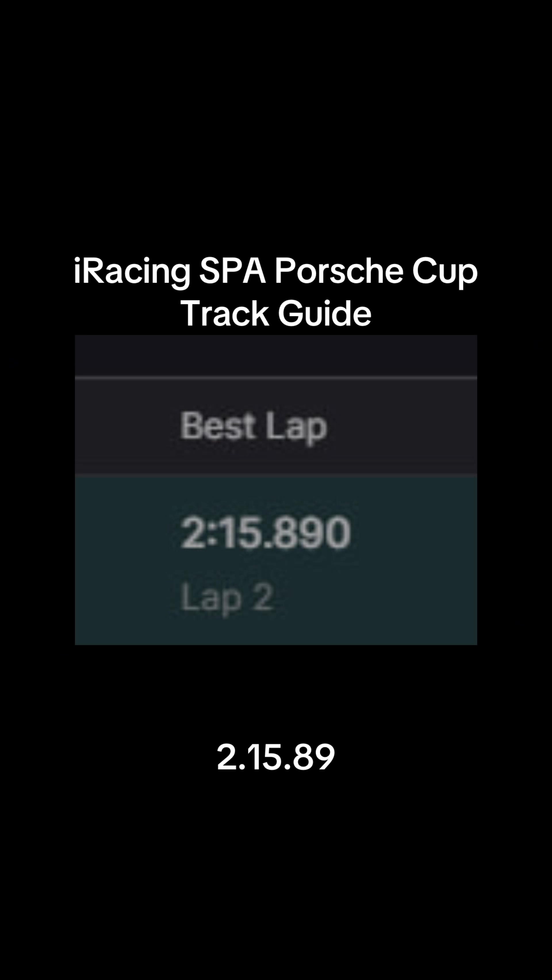Click the "Best Lap" column header
Screen dimensions: 552x980
click(254, 427)
